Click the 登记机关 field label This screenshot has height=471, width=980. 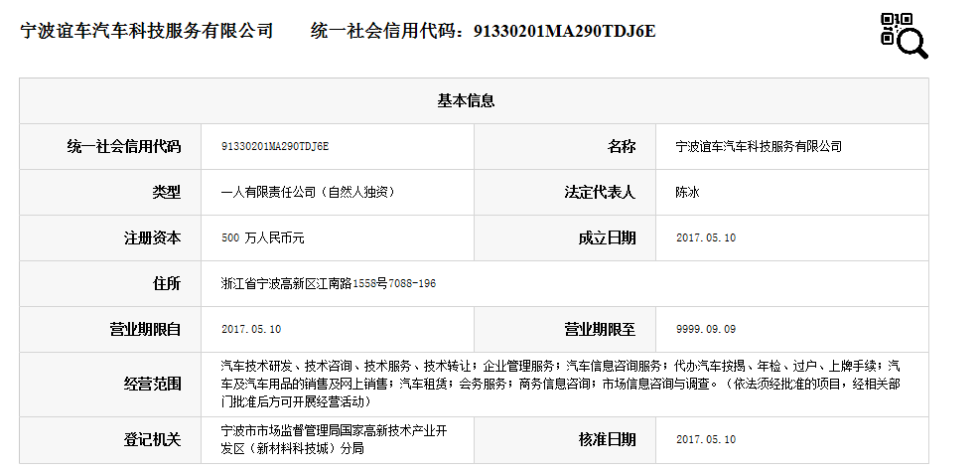point(153,439)
